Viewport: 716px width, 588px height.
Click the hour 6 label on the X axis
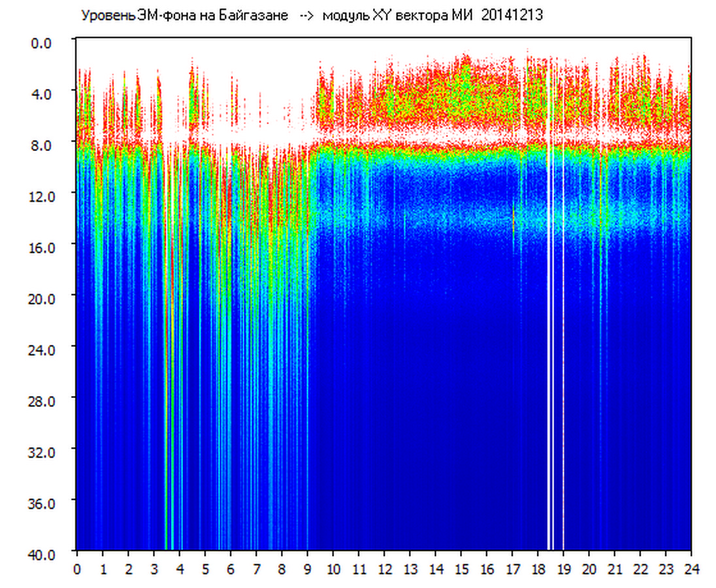(x=231, y=568)
